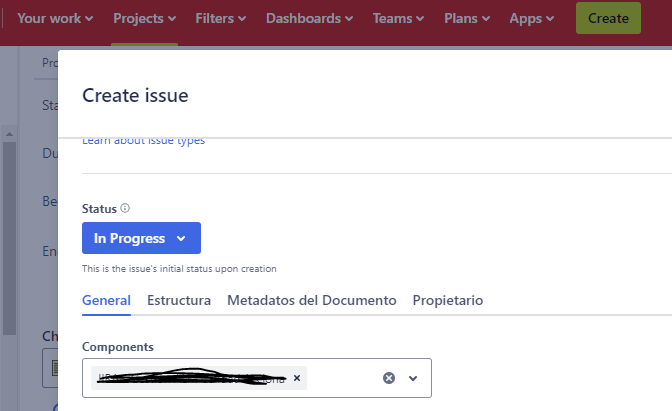Click the background page scroll-up arrow
The image size is (672, 411).
pos(9,134)
